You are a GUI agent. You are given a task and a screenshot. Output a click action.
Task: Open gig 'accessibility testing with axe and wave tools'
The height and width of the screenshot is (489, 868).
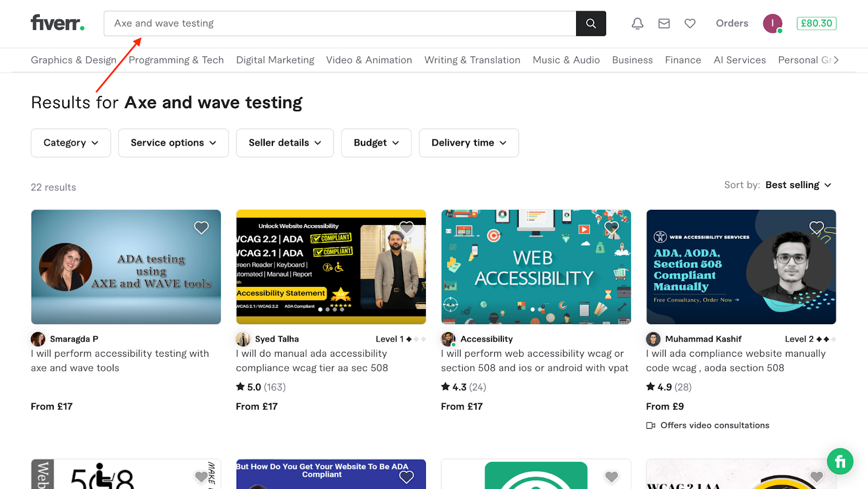point(120,361)
